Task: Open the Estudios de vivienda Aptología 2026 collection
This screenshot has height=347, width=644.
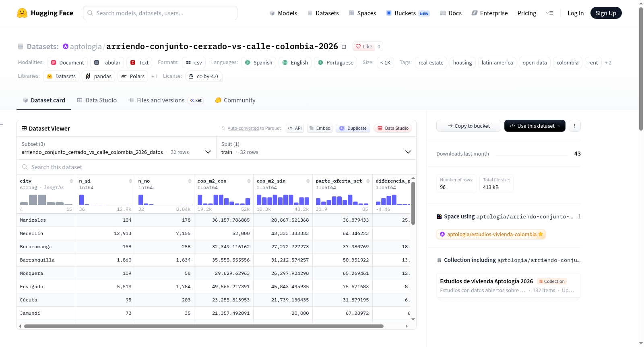Action: click(508, 285)
